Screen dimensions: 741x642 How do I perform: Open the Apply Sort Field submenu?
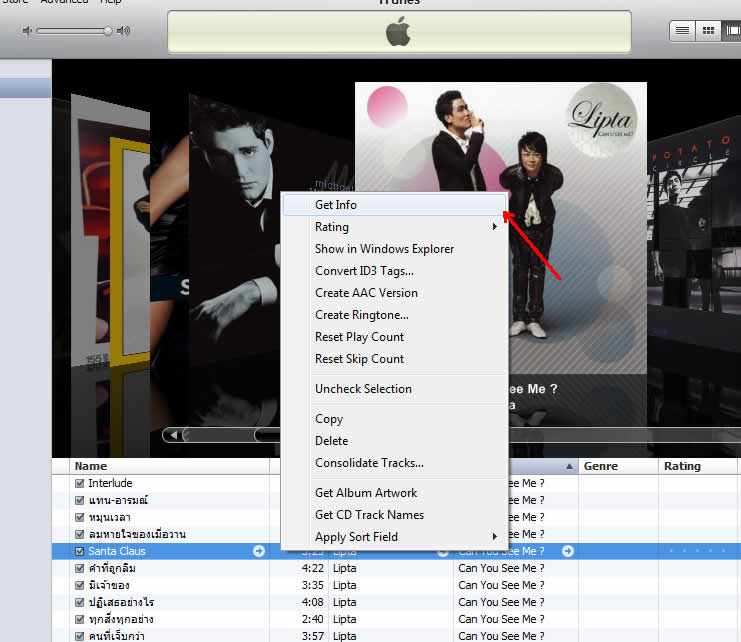tap(394, 537)
